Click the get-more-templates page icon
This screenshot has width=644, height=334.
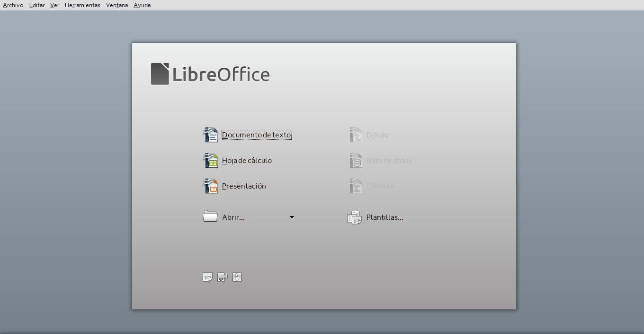point(207,277)
